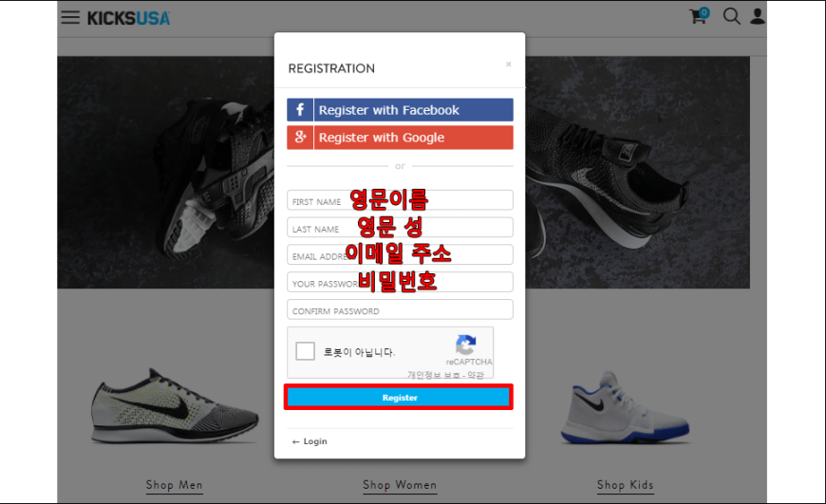Click the kids' blue sneaker thumbnail

[x=626, y=408]
